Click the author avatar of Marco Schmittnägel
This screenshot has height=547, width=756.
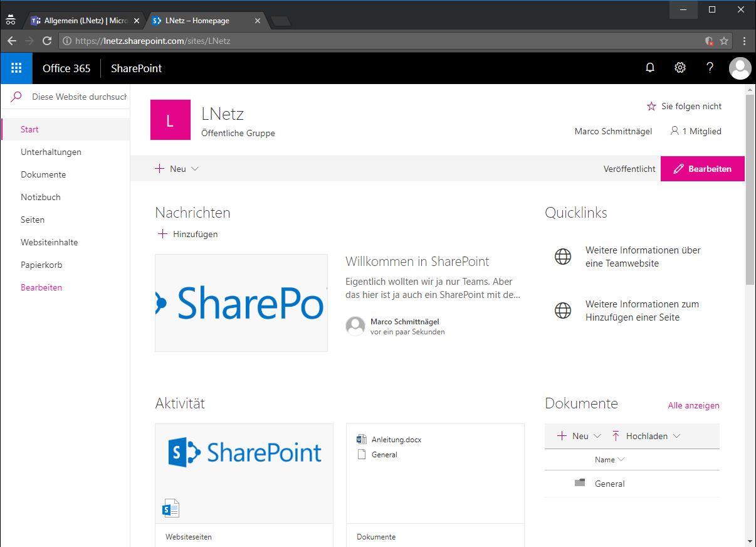[x=355, y=326]
